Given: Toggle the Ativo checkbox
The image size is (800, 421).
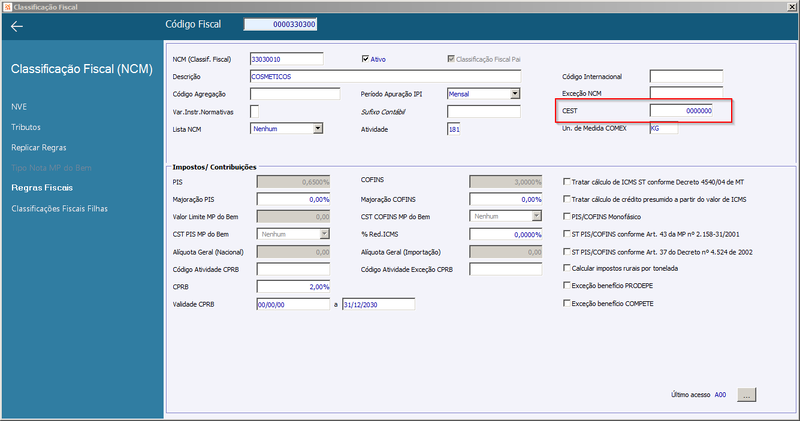Looking at the screenshot, I should 365,59.
